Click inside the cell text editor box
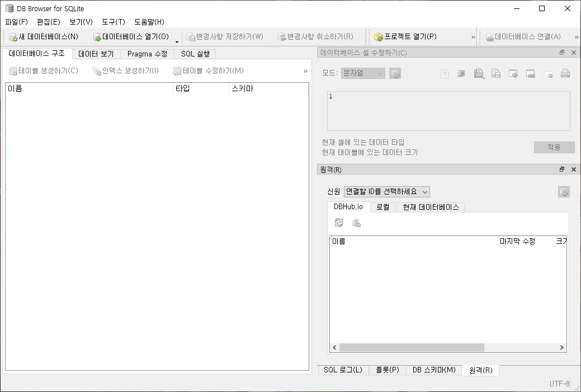This screenshot has width=581, height=392. [448, 111]
